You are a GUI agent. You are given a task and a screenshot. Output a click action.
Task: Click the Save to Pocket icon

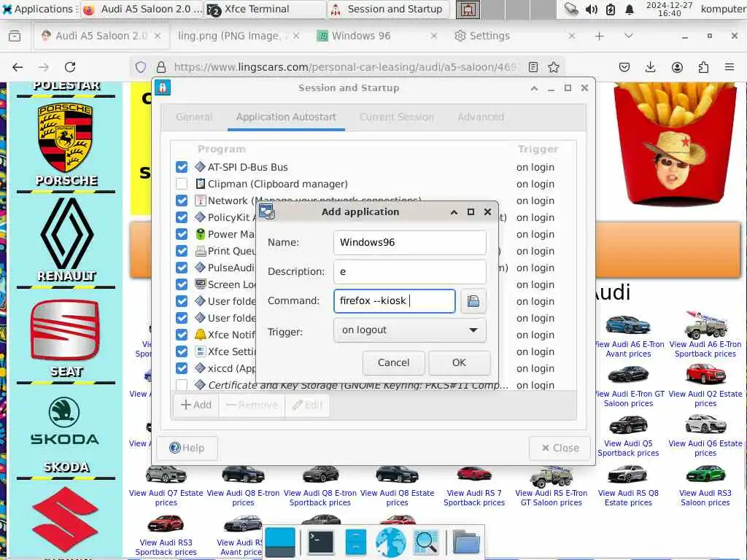coord(624,67)
